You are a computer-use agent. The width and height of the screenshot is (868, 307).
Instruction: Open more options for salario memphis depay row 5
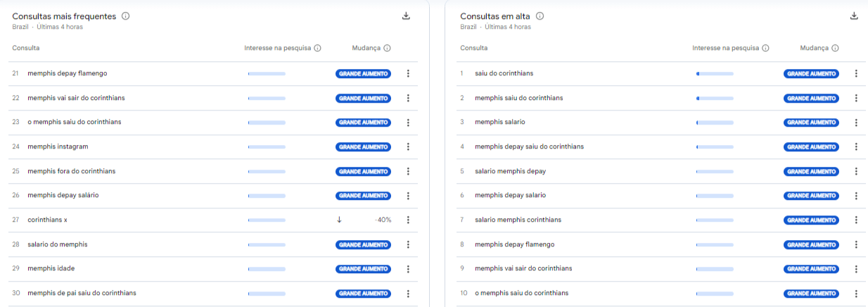[x=856, y=171]
